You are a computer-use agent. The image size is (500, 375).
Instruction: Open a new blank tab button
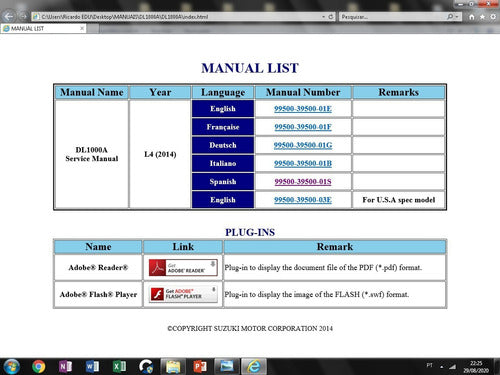(93, 29)
